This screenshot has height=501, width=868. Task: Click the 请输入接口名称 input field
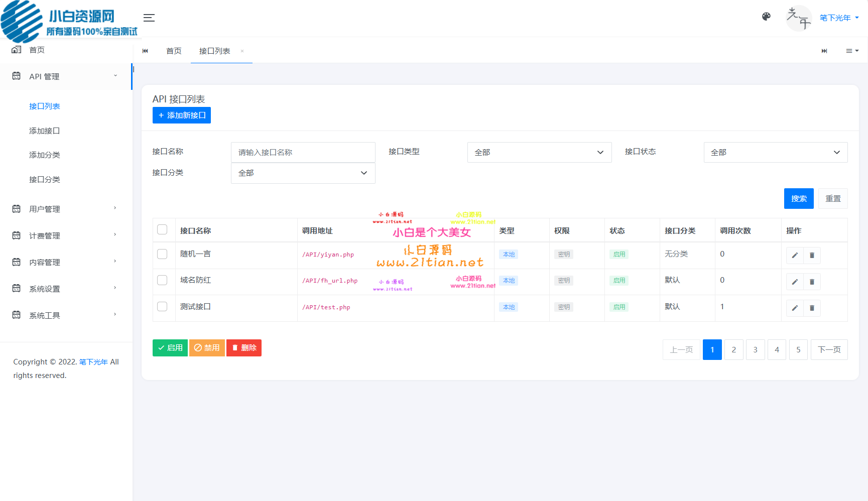(303, 152)
